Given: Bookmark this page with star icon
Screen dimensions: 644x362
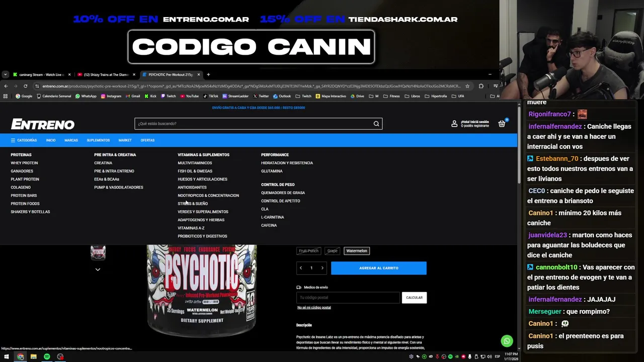Looking at the screenshot, I should point(467,86).
